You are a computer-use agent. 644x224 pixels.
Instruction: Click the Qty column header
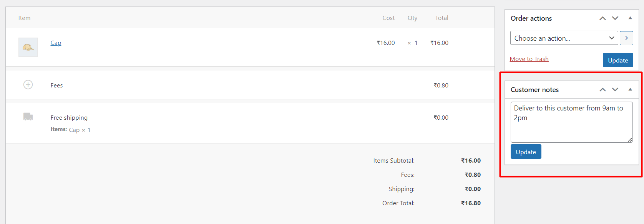[x=412, y=18]
